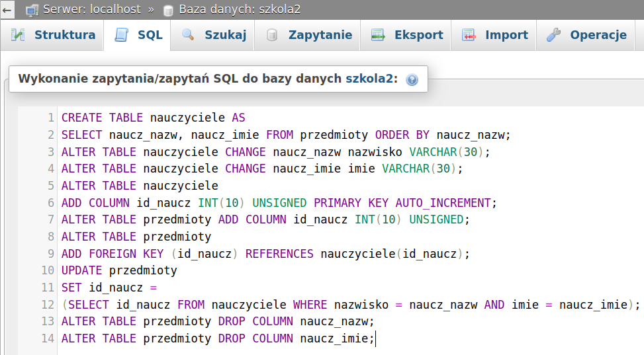
Task: Click the database icon beside Baza danych
Action: pyautogui.click(x=167, y=11)
